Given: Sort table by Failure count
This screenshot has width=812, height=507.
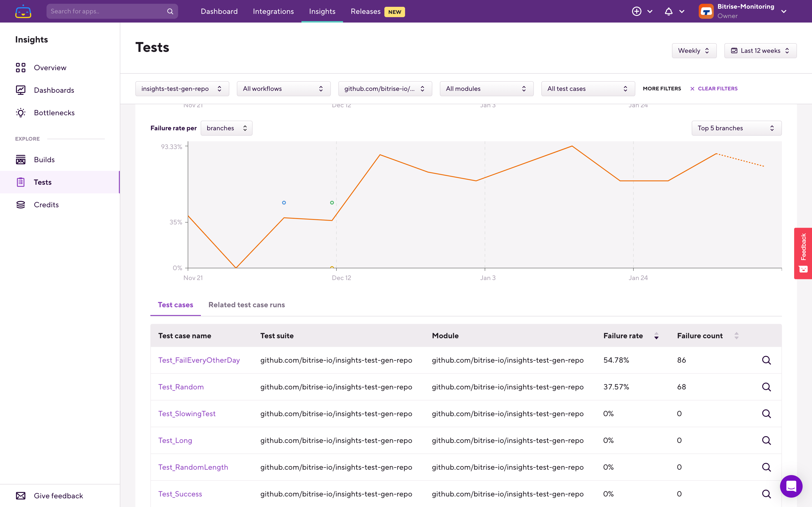Looking at the screenshot, I should (x=736, y=336).
